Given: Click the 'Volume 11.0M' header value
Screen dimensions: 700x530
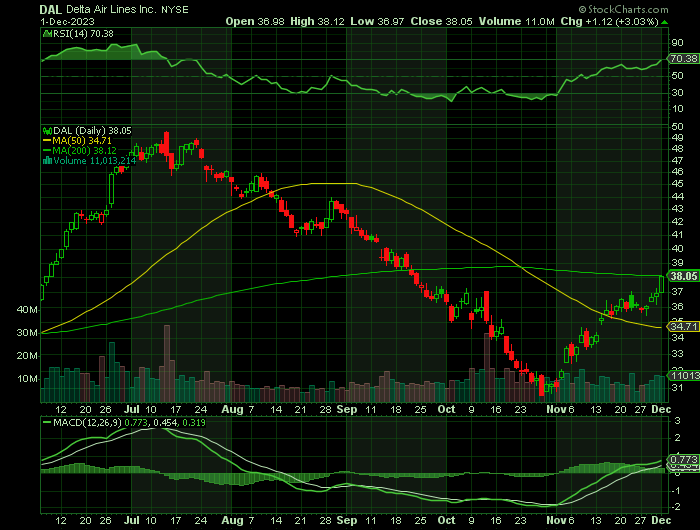Looking at the screenshot, I should pos(517,21).
